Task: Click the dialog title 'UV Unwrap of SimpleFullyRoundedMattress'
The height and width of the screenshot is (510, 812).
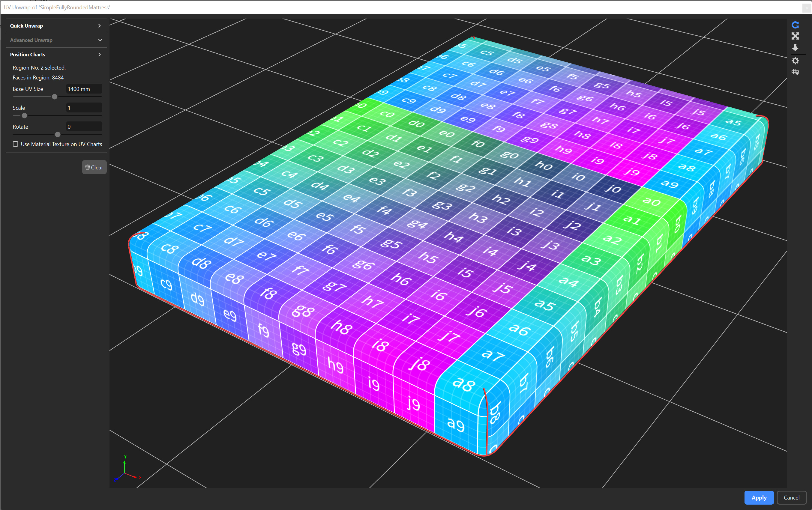Action: click(x=57, y=7)
